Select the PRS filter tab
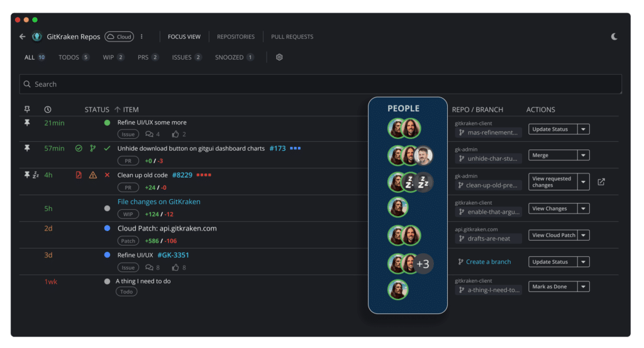The width and height of the screenshot is (644, 348). pos(148,57)
